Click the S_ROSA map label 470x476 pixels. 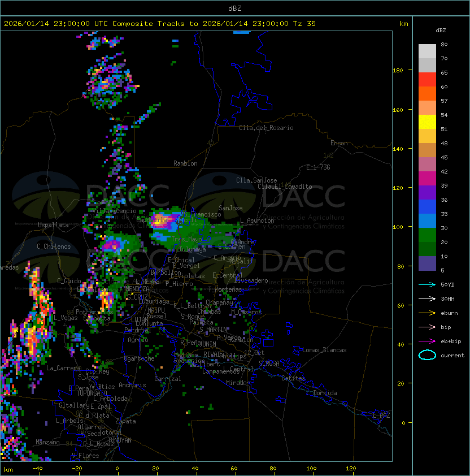(x=269, y=363)
